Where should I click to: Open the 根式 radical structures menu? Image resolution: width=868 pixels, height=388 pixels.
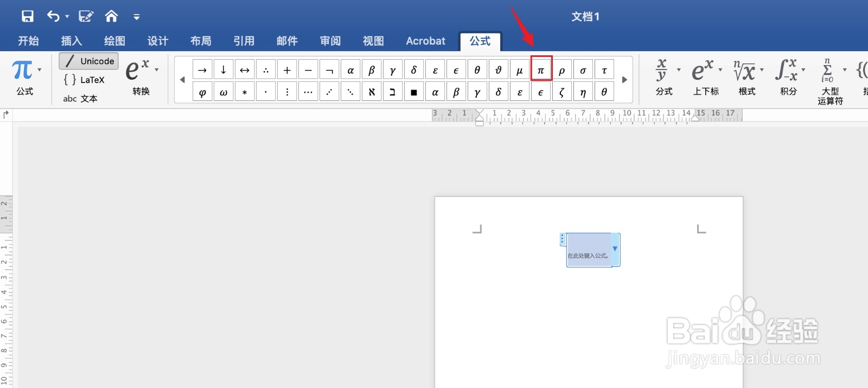click(x=748, y=77)
